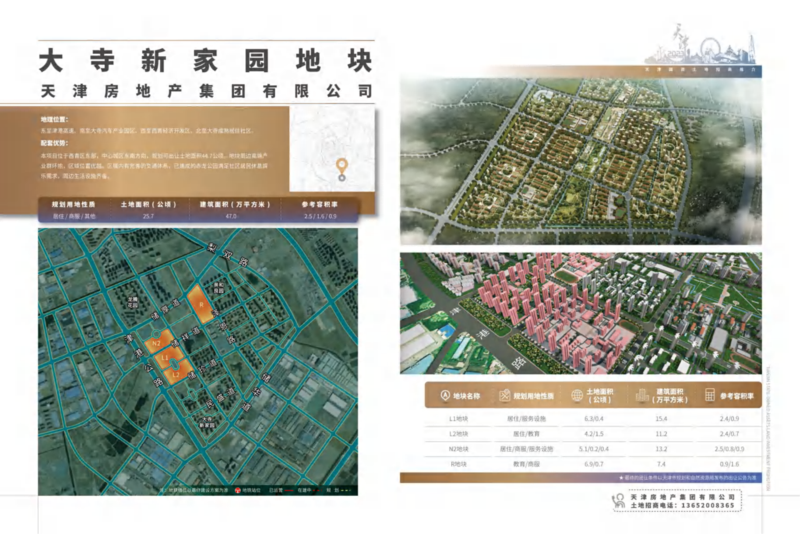Click the calculator icon beside 参考容积率

(x=710, y=395)
